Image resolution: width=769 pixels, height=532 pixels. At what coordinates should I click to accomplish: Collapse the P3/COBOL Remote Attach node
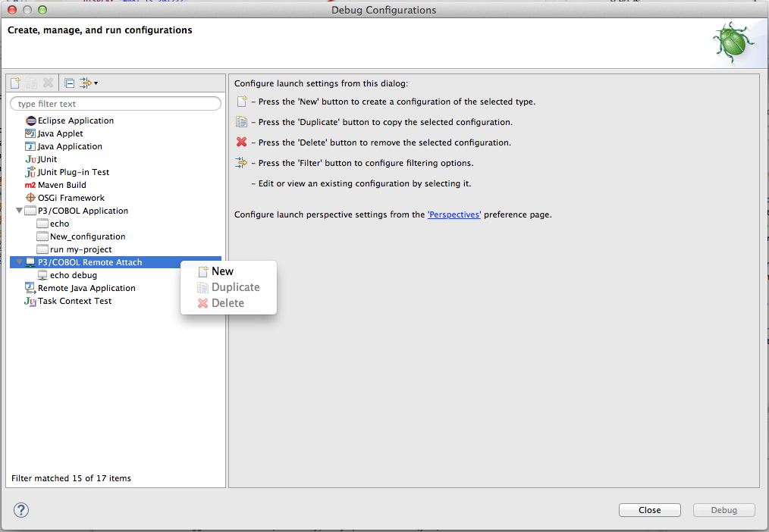coord(19,262)
